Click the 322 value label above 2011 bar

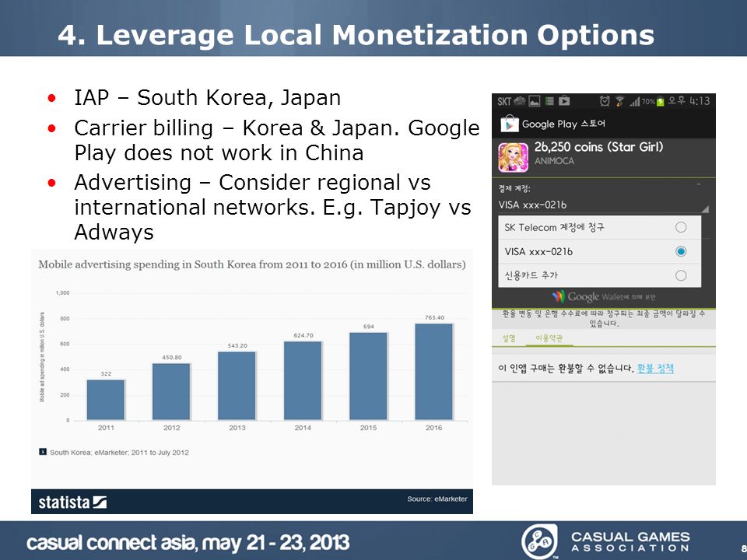pos(106,374)
